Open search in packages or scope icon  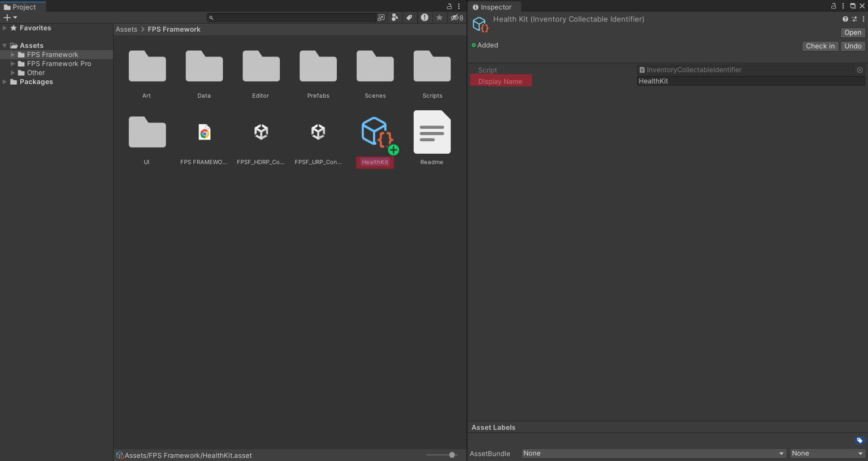tap(381, 18)
